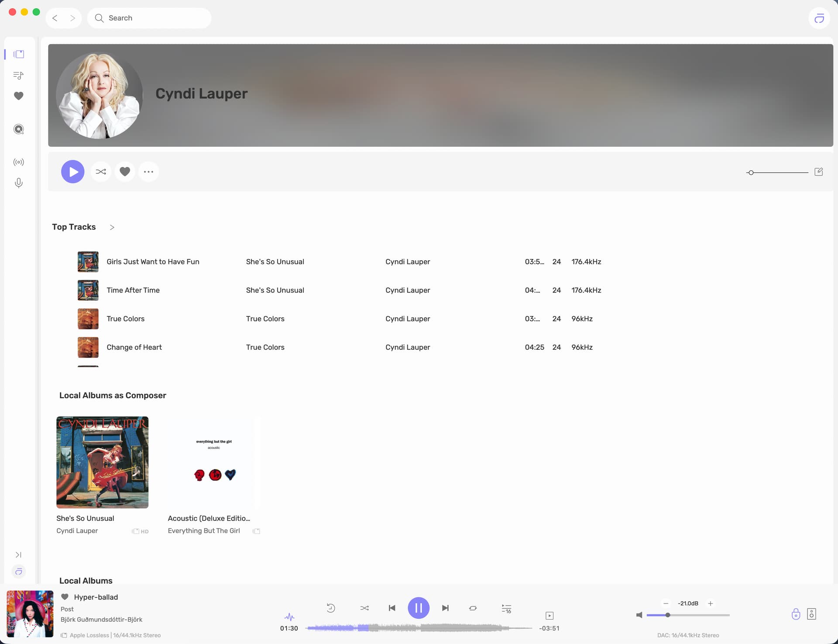This screenshot has width=838, height=644.
Task: Toggle favorite heart for Cyndi Lauper
Action: click(125, 172)
